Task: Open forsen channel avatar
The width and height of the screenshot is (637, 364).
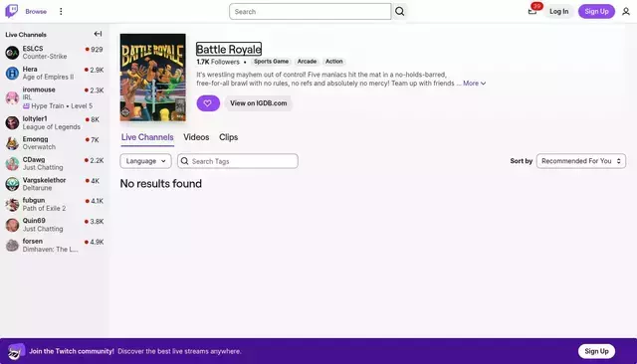Action: (x=12, y=245)
